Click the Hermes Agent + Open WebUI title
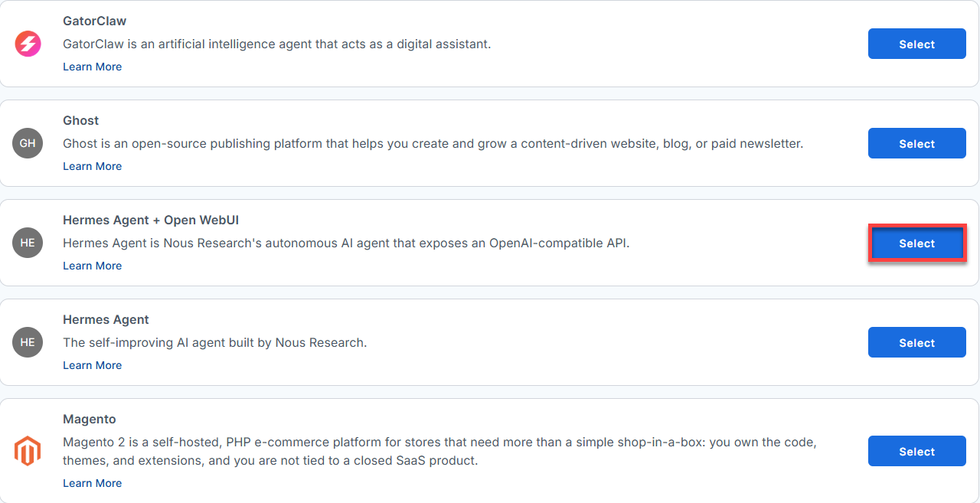The width and height of the screenshot is (980, 503). 151,220
